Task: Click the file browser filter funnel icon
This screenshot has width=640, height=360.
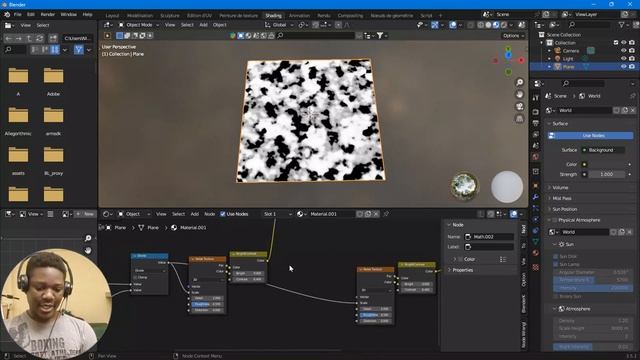Action: pyautogui.click(x=79, y=50)
